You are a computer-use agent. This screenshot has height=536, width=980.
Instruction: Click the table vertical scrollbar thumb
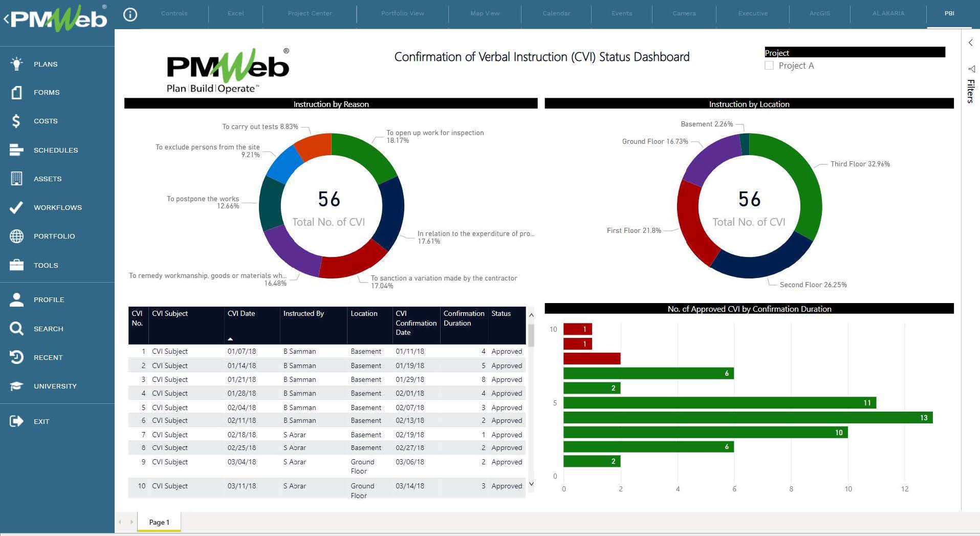tap(531, 335)
